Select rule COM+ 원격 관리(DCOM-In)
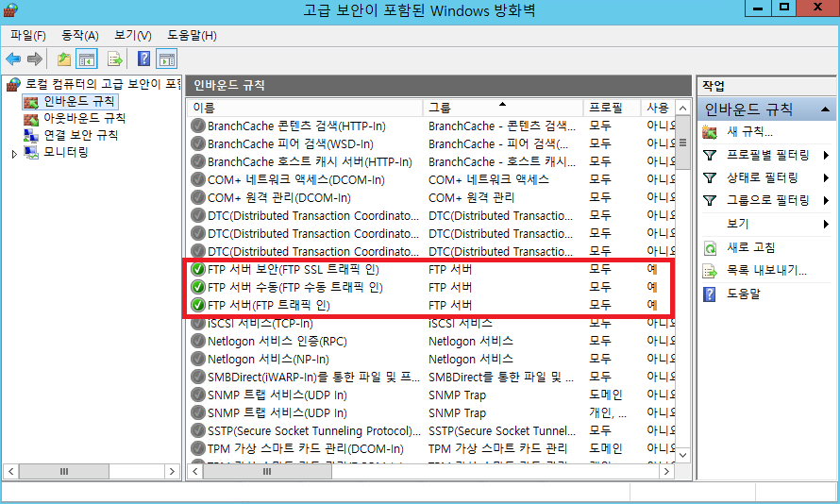This screenshot has width=840, height=504. pos(279,197)
